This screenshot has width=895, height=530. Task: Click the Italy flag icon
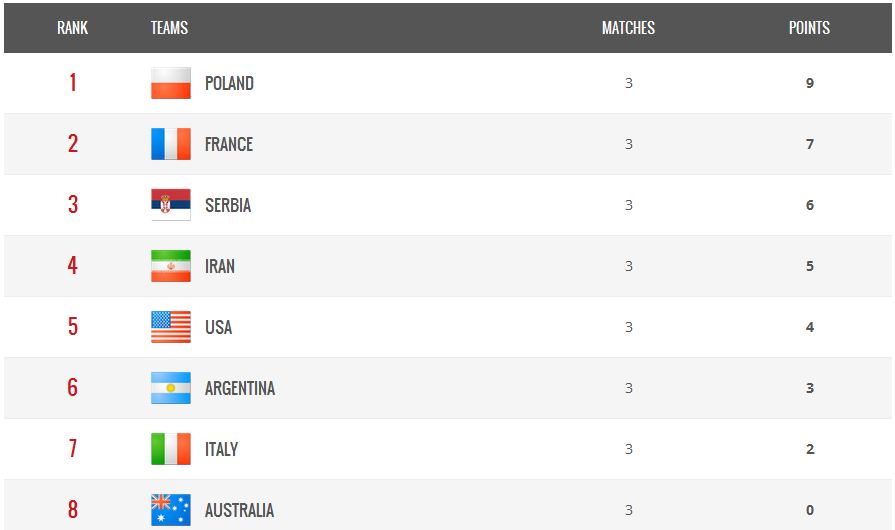coord(171,449)
